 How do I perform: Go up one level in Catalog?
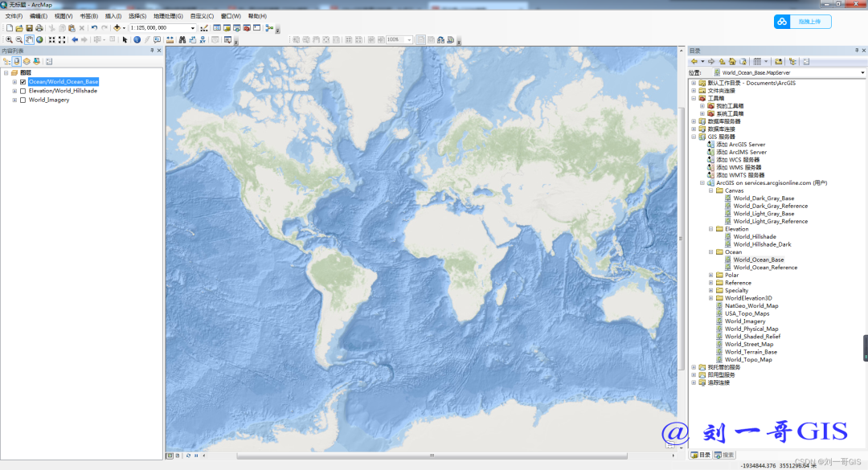click(x=722, y=61)
